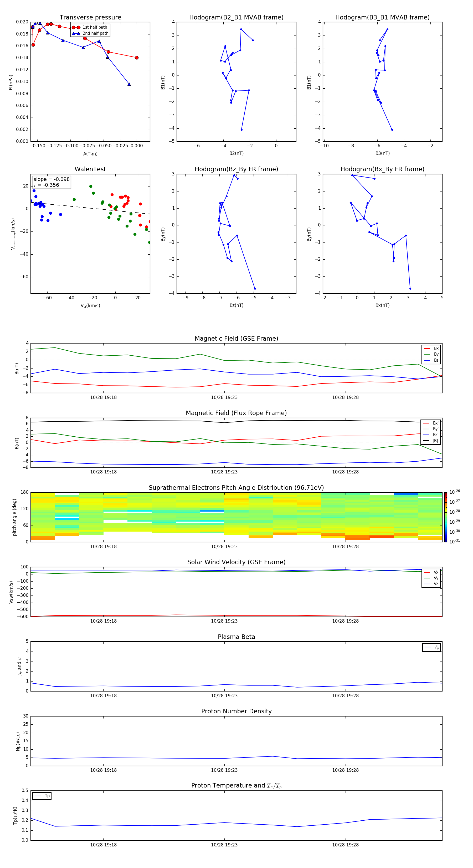Screen dimensions: 473x868
Task: Click the 'Hodogram(Bx_By FR frame)' title
Action: coord(382,169)
